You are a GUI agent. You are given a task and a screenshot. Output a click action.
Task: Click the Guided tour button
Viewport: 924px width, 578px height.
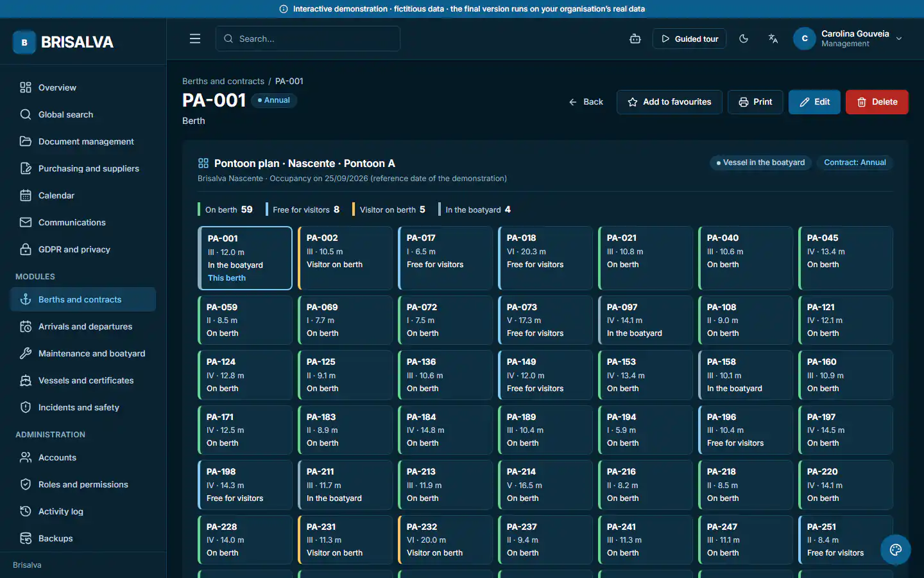click(690, 39)
